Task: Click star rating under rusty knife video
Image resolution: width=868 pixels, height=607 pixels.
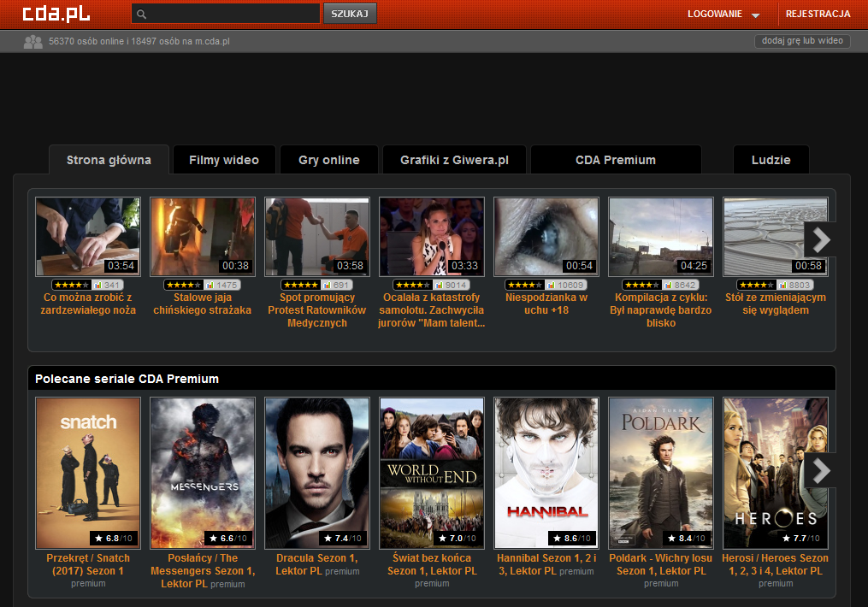Action: (70, 285)
